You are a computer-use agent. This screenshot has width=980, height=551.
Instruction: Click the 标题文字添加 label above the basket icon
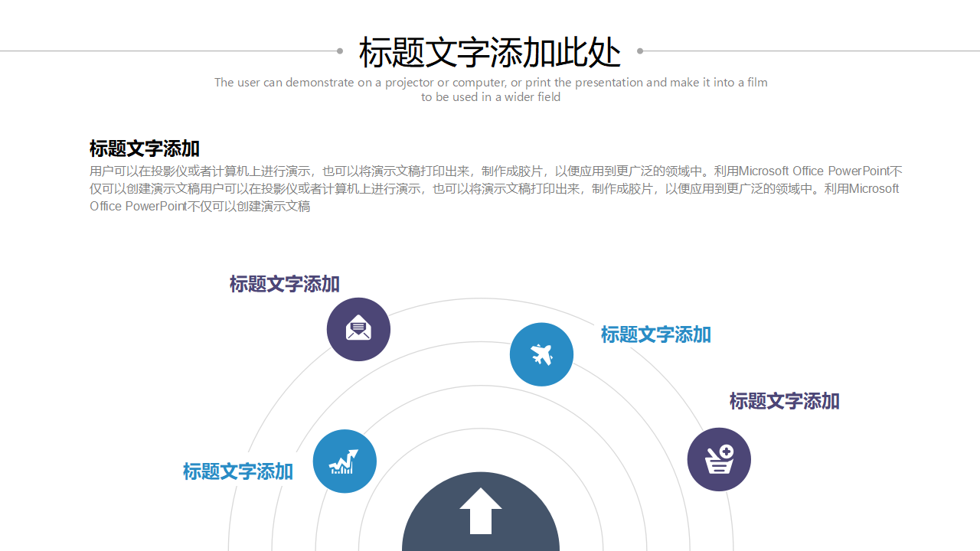(784, 401)
